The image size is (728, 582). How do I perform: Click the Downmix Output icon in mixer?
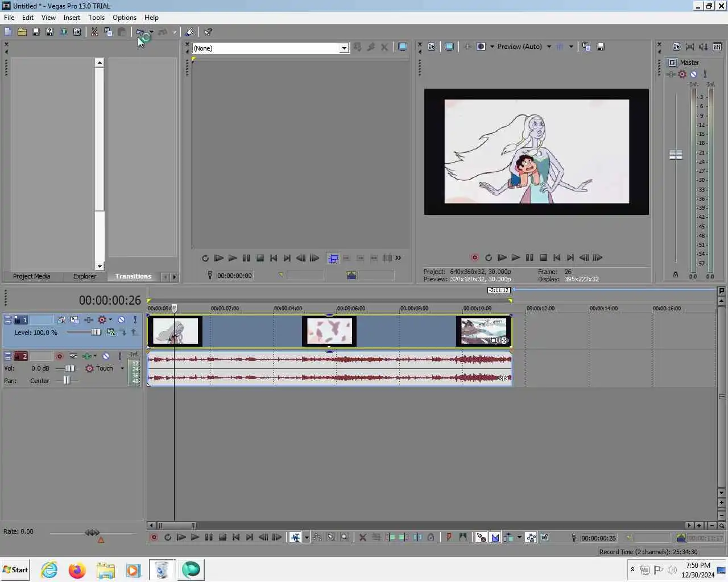(x=690, y=47)
